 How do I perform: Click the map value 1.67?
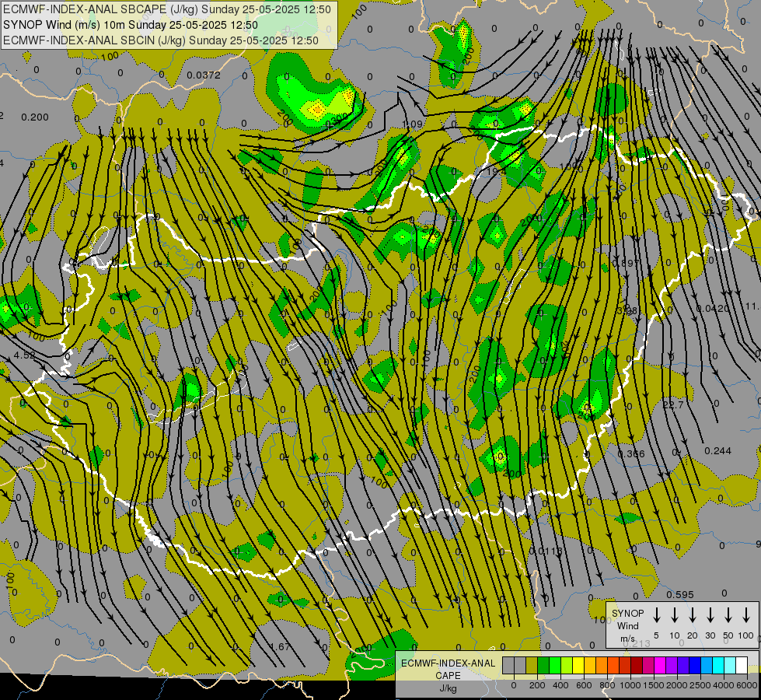[280, 646]
